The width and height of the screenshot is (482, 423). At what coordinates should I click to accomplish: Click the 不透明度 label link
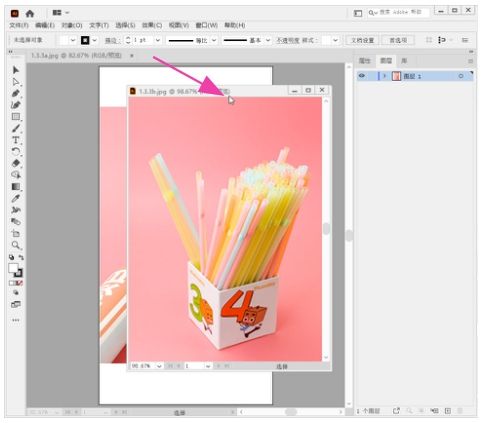(288, 40)
